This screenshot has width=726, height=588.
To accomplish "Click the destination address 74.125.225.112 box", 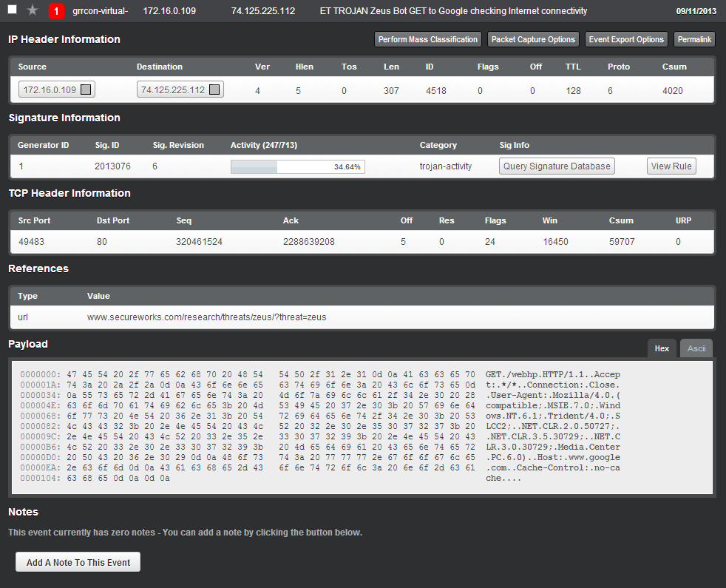I will pos(172,90).
